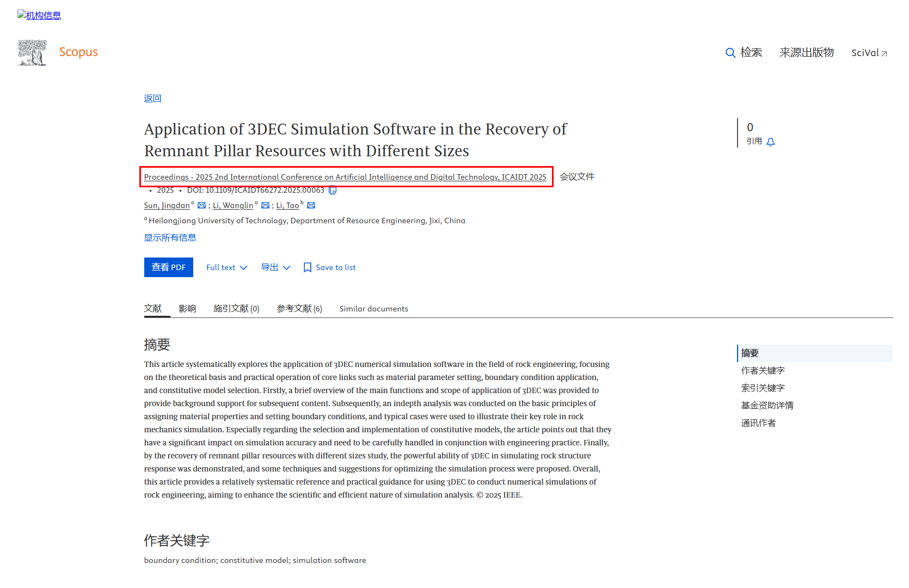The height and width of the screenshot is (588, 909).
Task: Switch to the 影响 tab
Action: [x=187, y=309]
